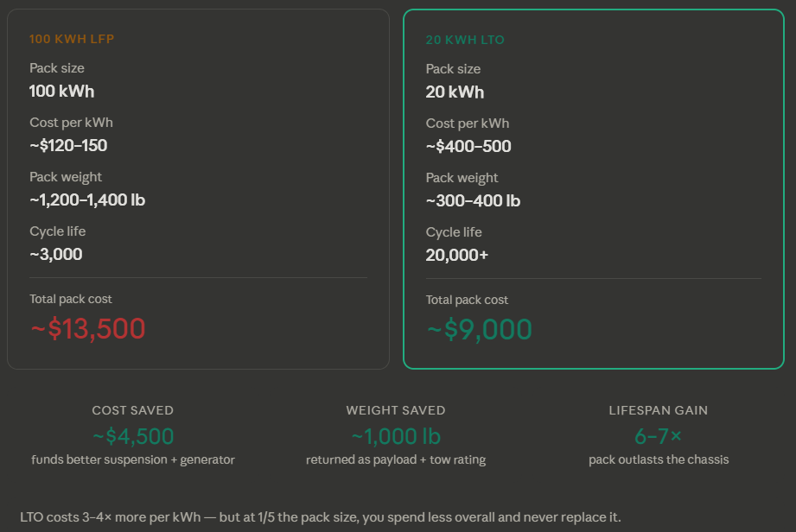The height and width of the screenshot is (532, 796).
Task: Click the 100 kWh pack size value
Action: pos(61,91)
